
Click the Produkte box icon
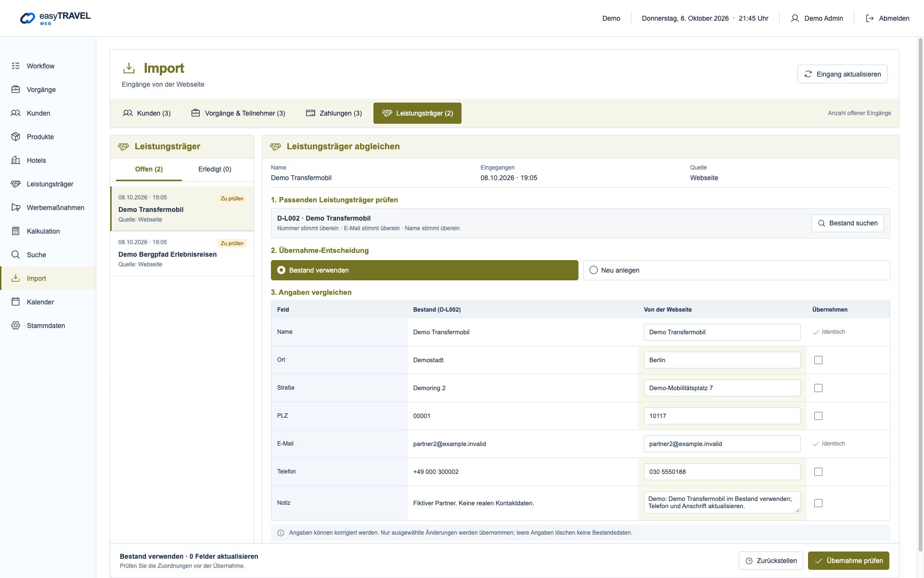click(x=16, y=137)
